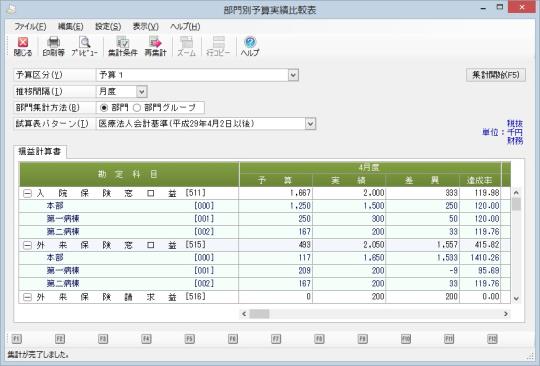This screenshot has height=366, width=540.
Task: Click the 1410.26 achievement rate cell
Action: (480, 258)
